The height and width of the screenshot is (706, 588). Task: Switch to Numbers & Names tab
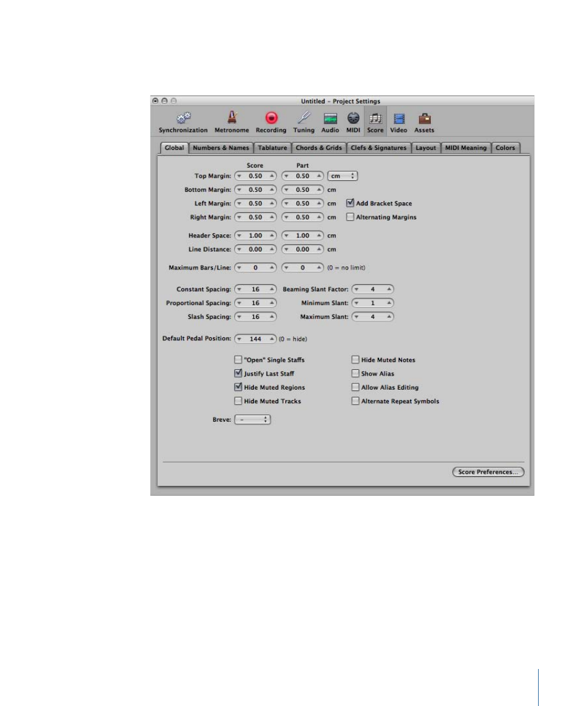221,148
